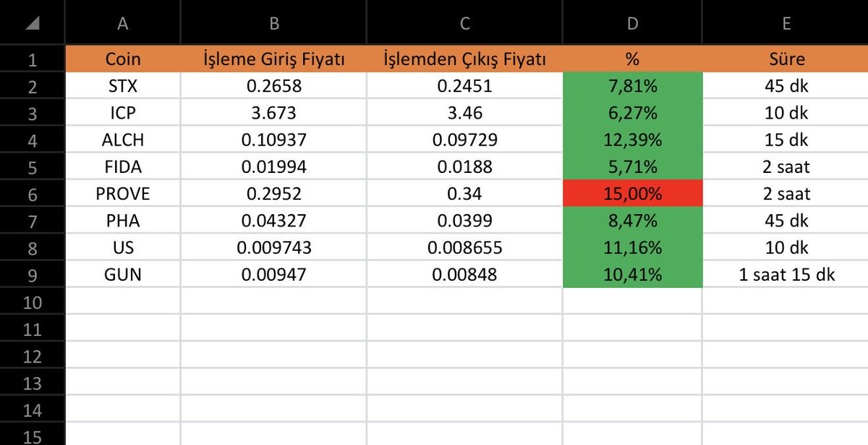This screenshot has width=868, height=445.
Task: Click the US duration 10 dk
Action: [x=786, y=247]
